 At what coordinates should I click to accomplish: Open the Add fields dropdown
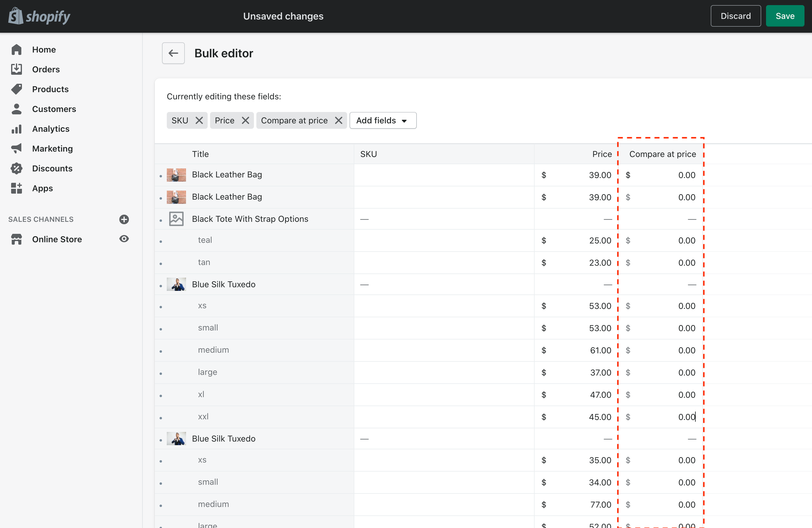(x=383, y=120)
